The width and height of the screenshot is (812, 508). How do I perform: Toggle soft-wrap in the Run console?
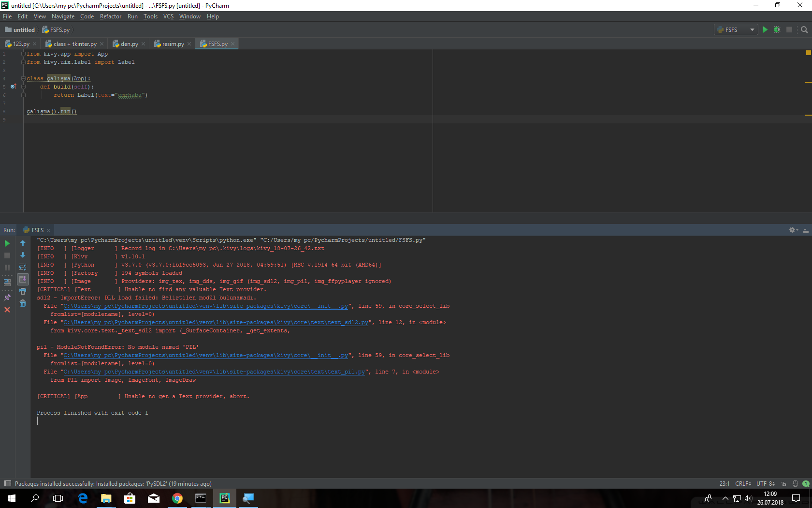coord(23,267)
